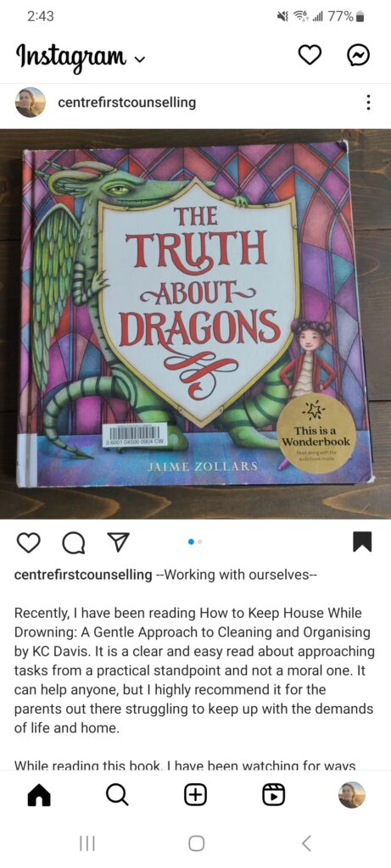Open centrefirstcounselling avatar in post header

click(x=31, y=103)
